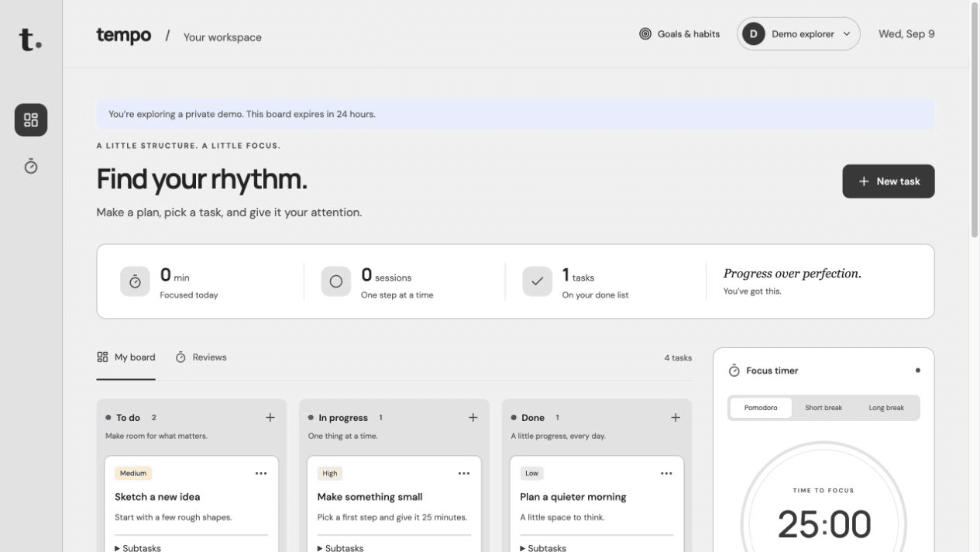Open options menu for Plan a quieter morning
980x552 pixels.
coord(666,474)
